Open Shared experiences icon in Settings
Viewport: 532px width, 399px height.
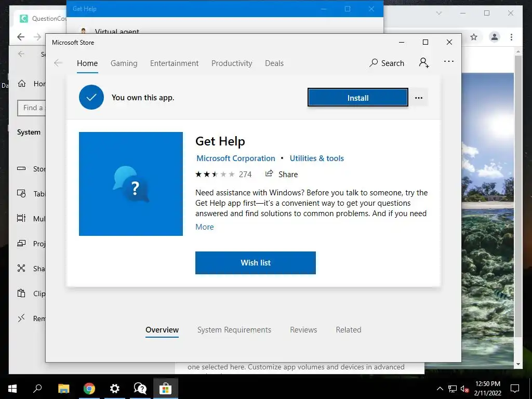pyautogui.click(x=21, y=269)
